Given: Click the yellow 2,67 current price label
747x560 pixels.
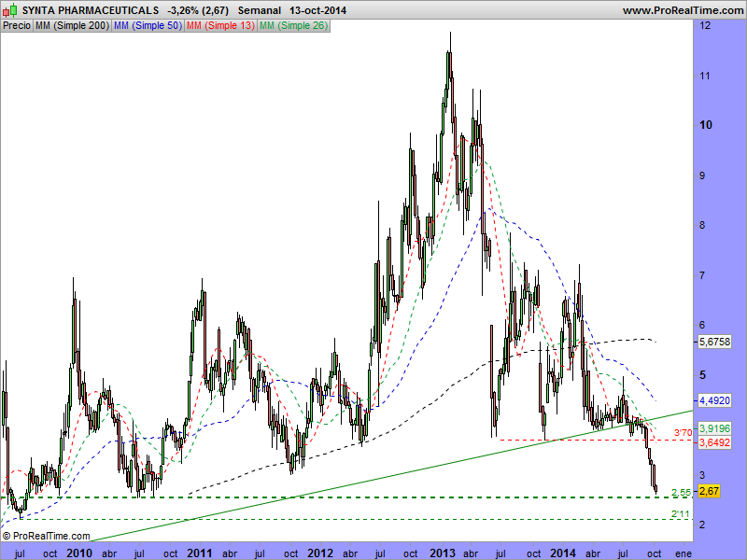Looking at the screenshot, I should [709, 491].
